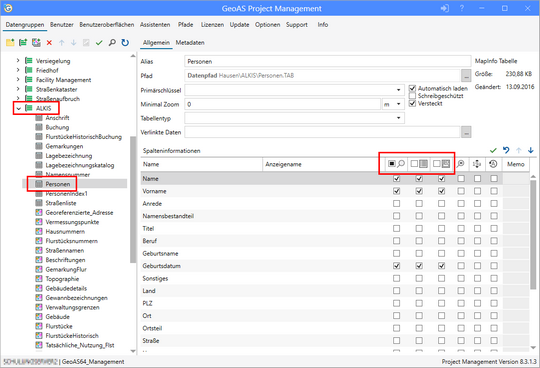Expand the Versiegelung tree node
540x368 pixels.
(18, 61)
